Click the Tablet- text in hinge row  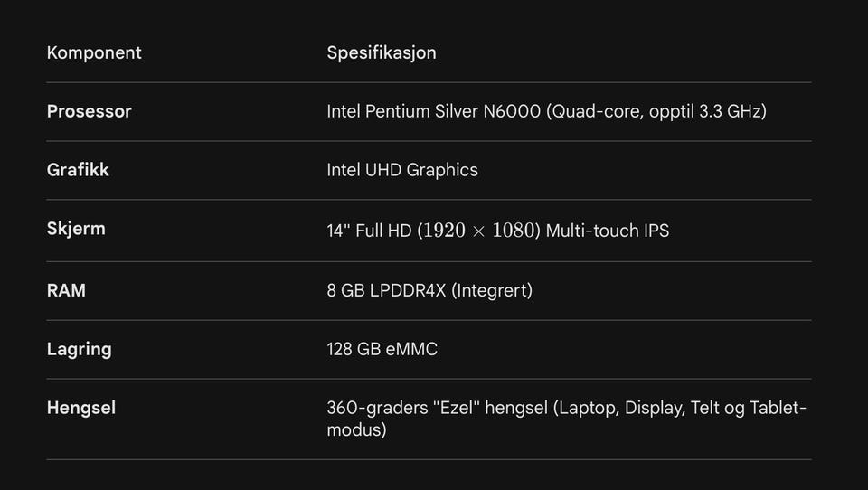click(x=778, y=408)
